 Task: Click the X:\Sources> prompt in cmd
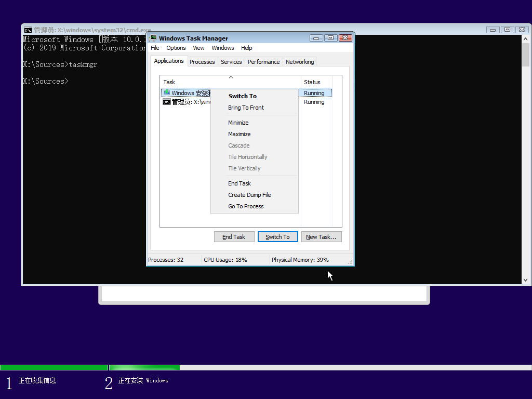coord(46,81)
